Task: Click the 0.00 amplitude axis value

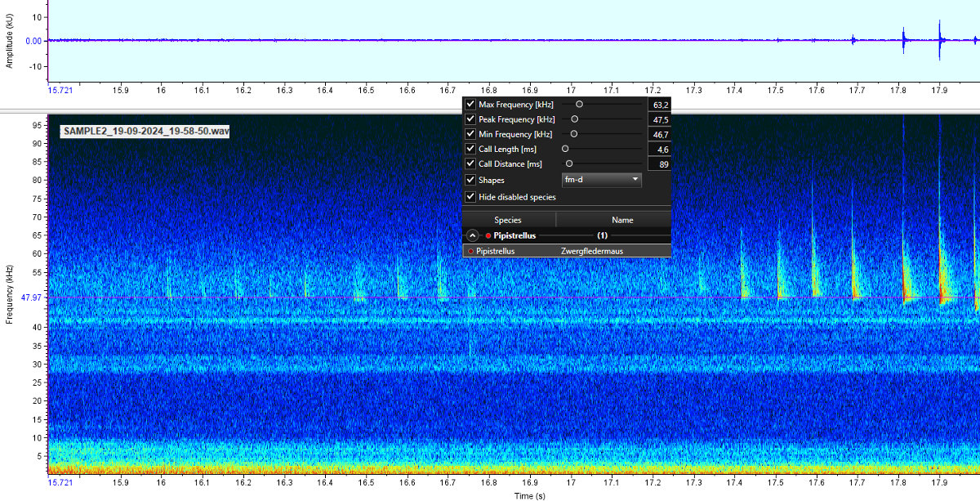Action: (34, 40)
